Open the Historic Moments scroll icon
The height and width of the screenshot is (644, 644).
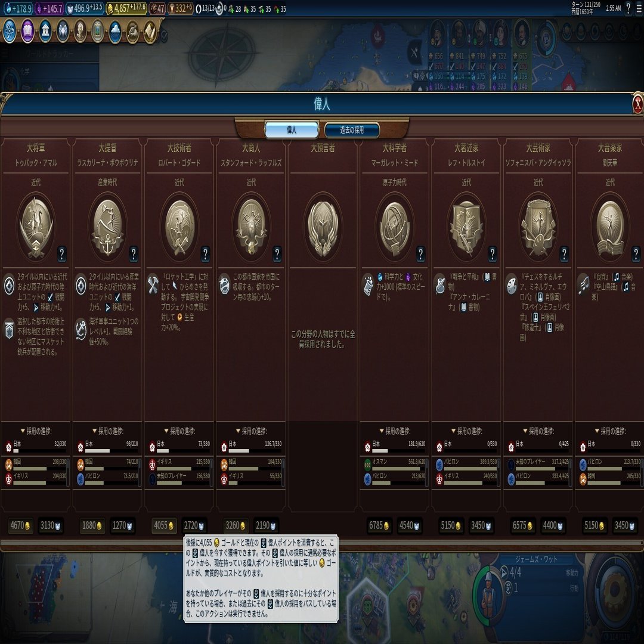(x=150, y=32)
